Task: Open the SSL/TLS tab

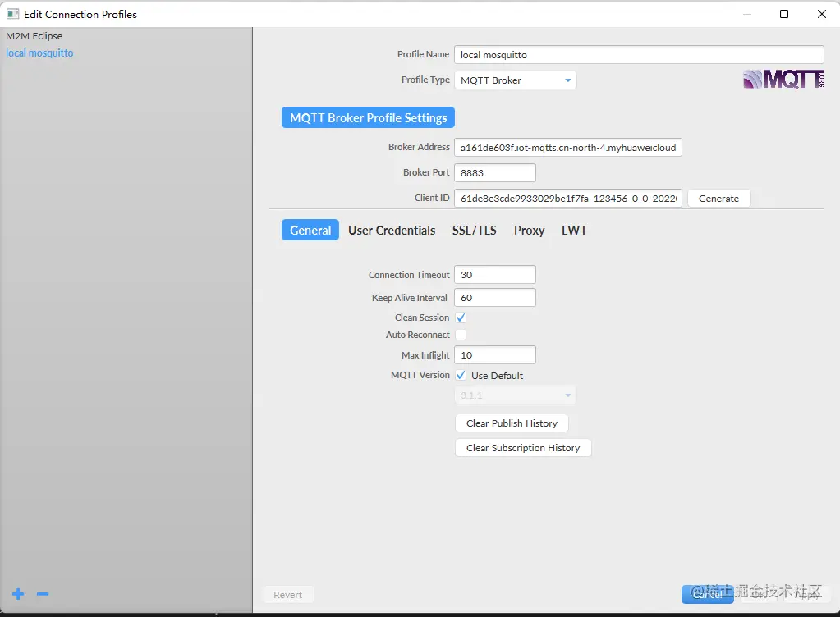Action: [474, 230]
